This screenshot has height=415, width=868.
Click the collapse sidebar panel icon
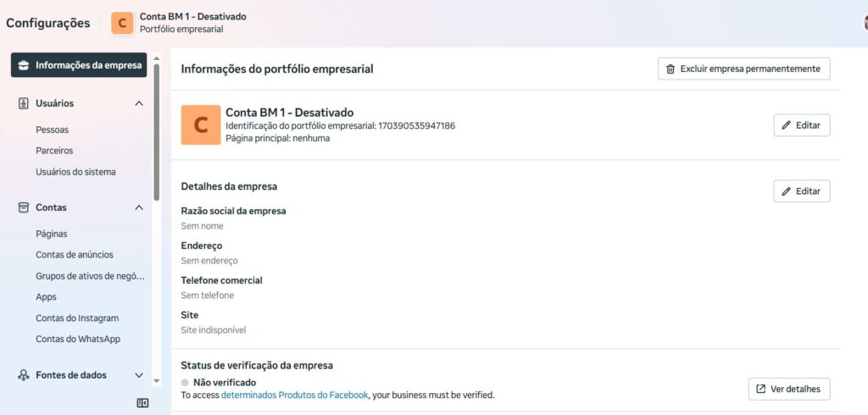(142, 402)
